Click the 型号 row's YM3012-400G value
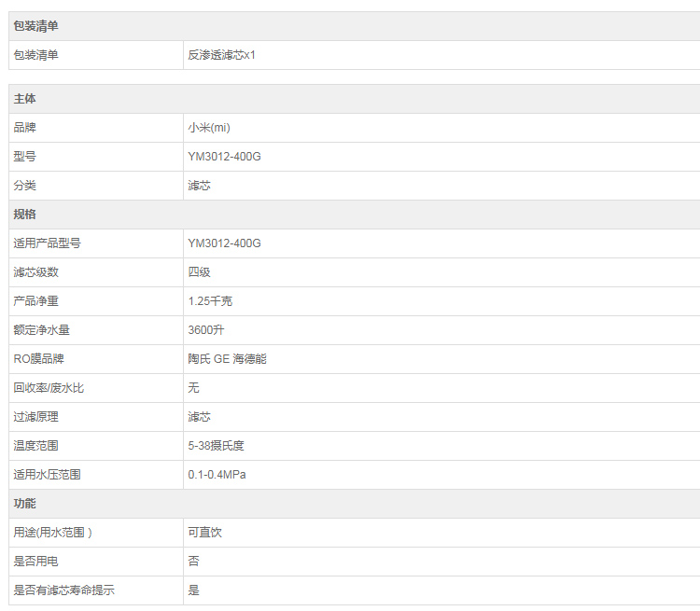The image size is (700, 611). pos(224,157)
